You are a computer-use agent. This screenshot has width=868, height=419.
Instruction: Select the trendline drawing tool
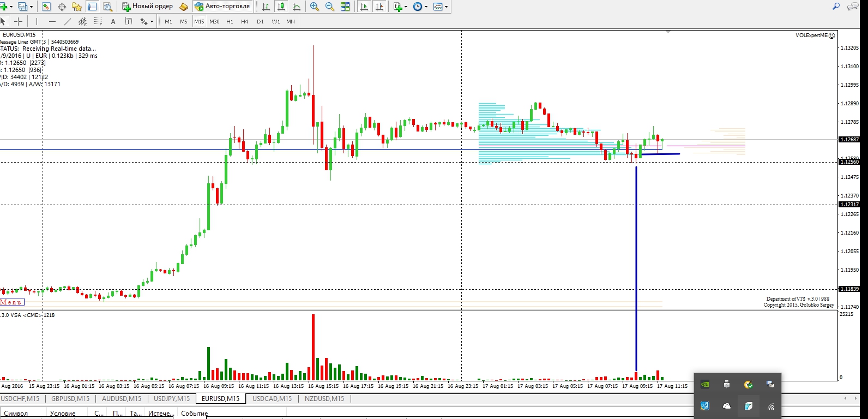(67, 21)
